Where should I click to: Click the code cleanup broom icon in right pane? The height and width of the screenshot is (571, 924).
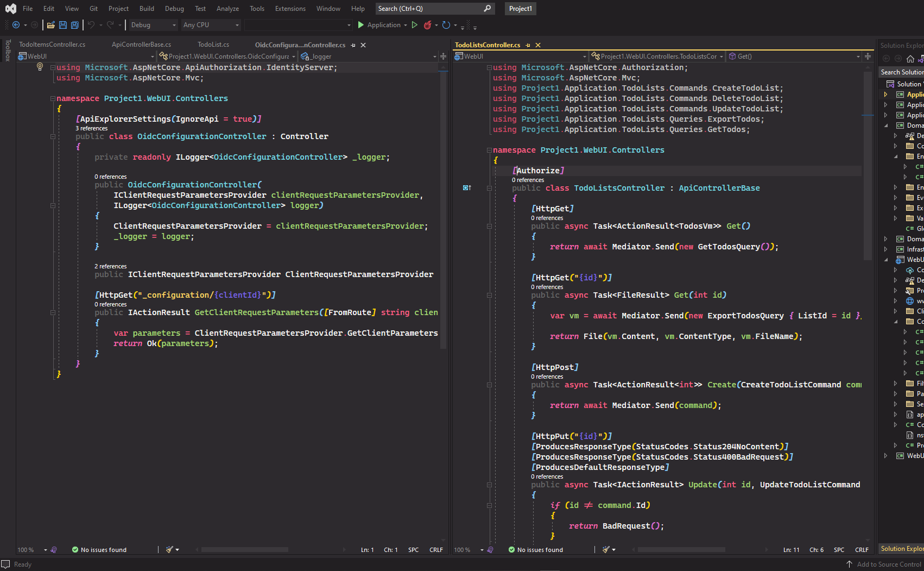[x=606, y=550]
